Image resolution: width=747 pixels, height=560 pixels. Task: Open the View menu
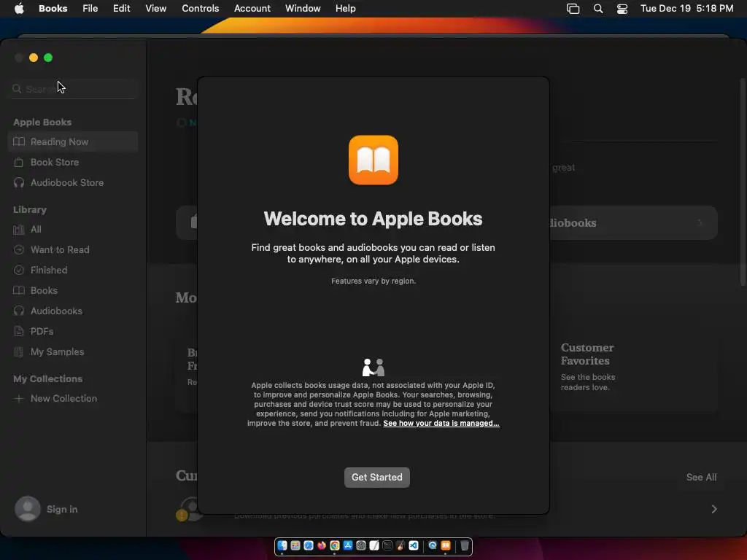tap(156, 8)
